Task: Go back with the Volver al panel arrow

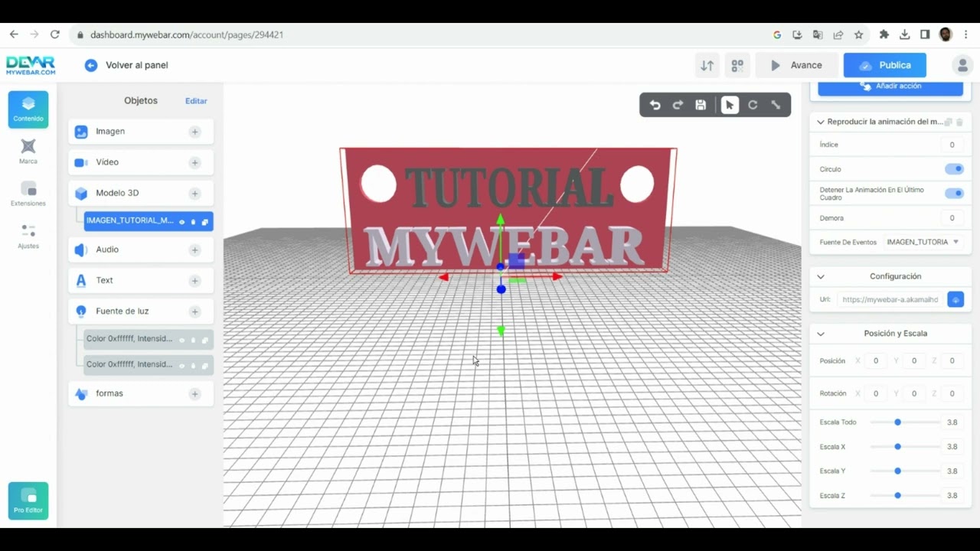Action: click(91, 65)
